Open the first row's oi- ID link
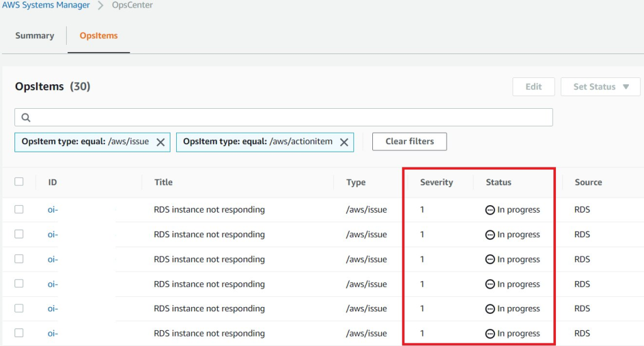Viewport: 644px width, 346px height. pyautogui.click(x=53, y=209)
